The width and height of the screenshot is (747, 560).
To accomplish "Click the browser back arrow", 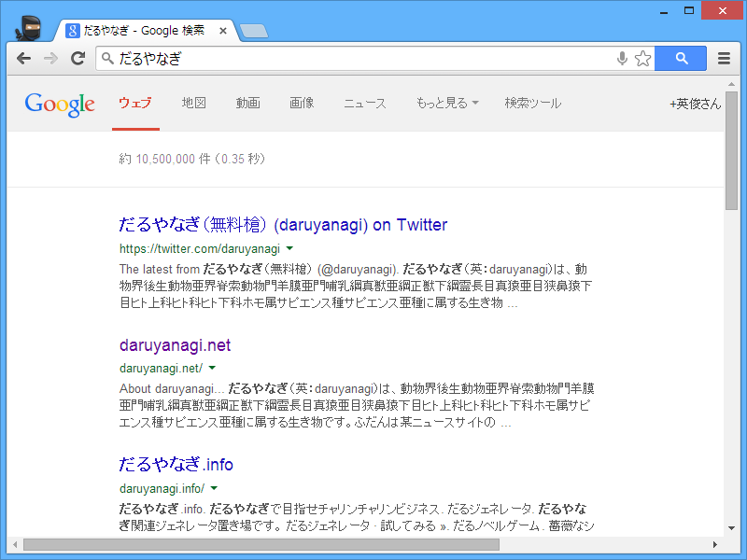I will pyautogui.click(x=23, y=59).
